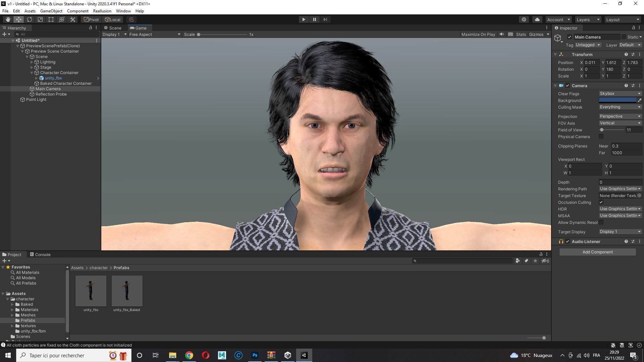Select the Rotate tool
The width and height of the screenshot is (644, 362).
[29, 19]
